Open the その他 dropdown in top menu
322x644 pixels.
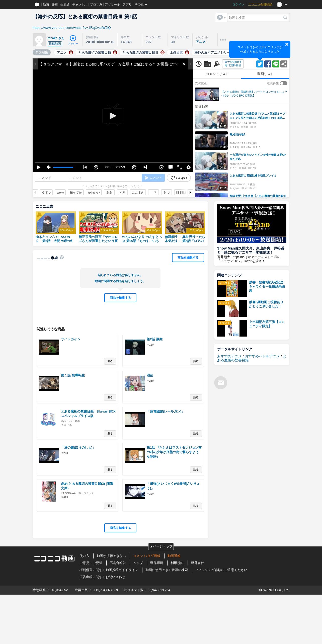(x=141, y=5)
